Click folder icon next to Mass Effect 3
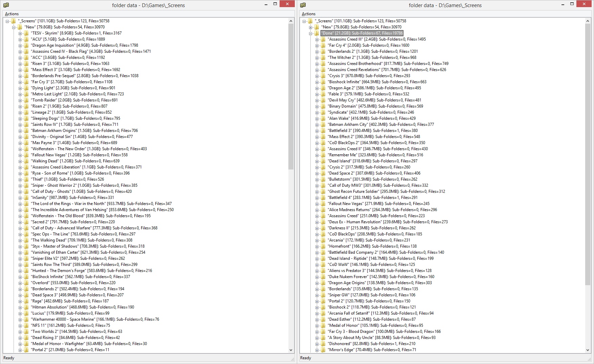This screenshot has width=594, height=364. (x=26, y=70)
